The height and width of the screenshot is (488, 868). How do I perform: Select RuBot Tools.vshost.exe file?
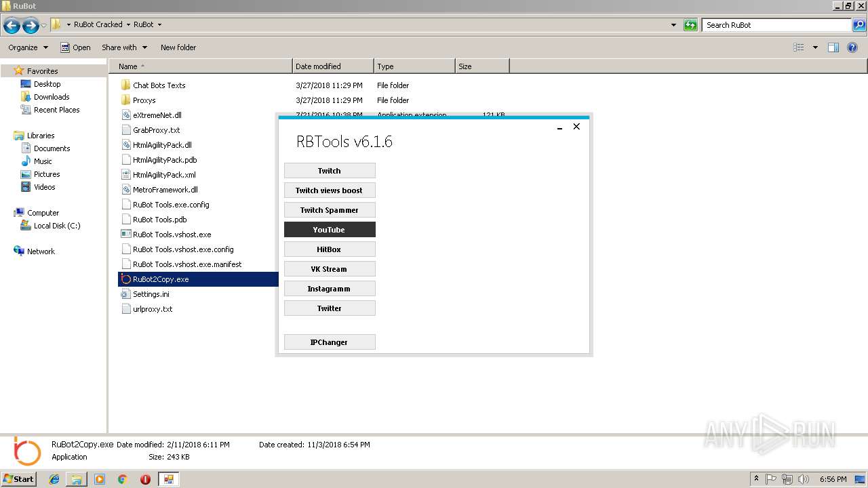(x=172, y=235)
